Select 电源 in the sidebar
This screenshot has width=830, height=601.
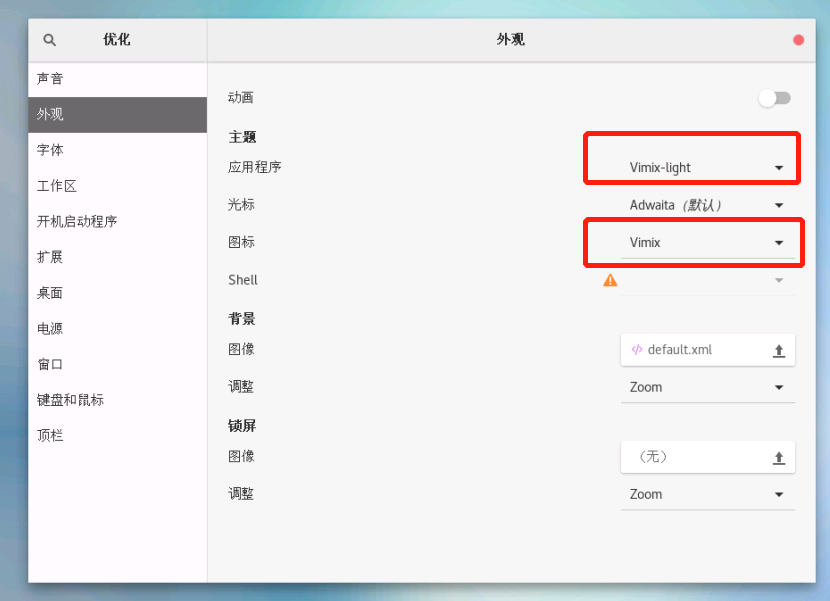click(x=118, y=328)
